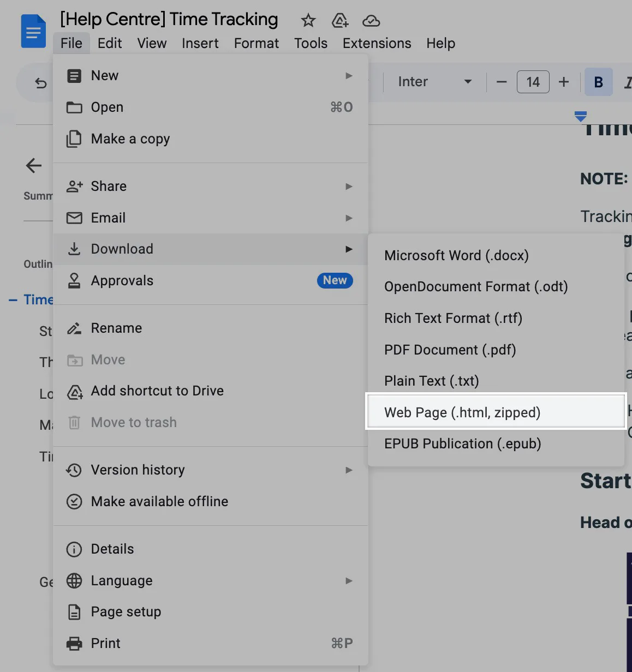The image size is (632, 672).
Task: Open the Inter font family dropdown
Action: point(434,82)
